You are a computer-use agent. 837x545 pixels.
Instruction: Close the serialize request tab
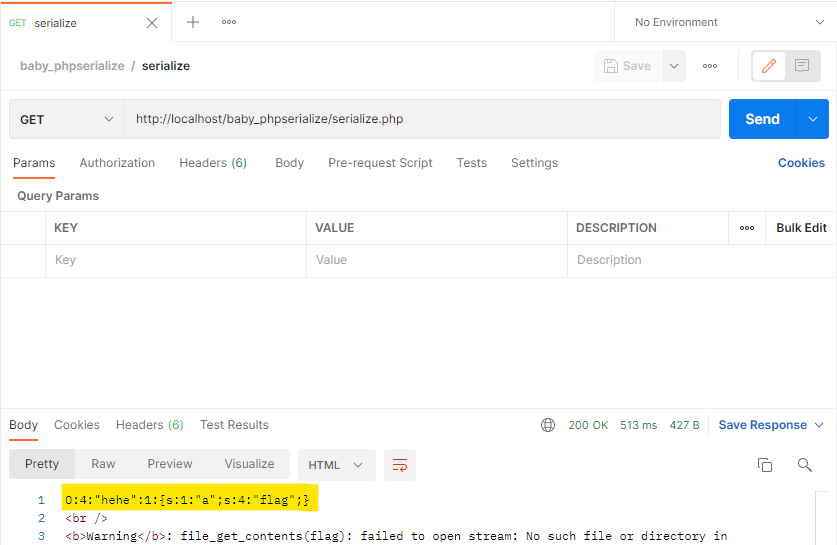[x=152, y=22]
